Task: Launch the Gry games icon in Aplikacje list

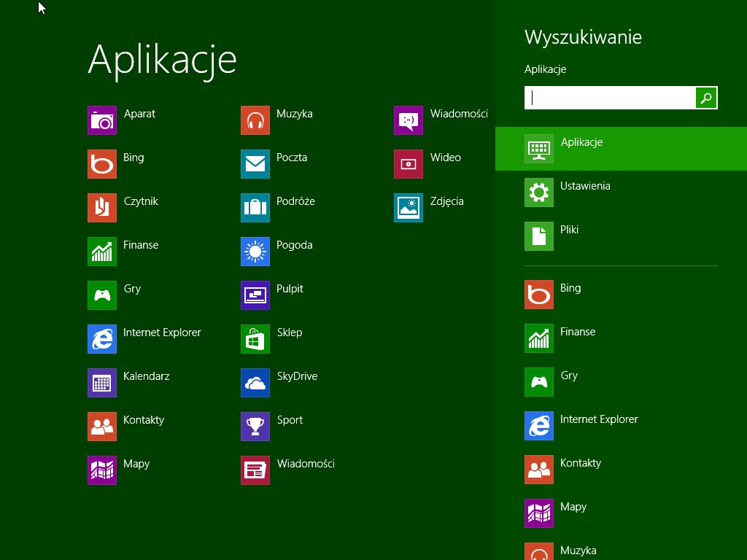Action: [x=102, y=295]
